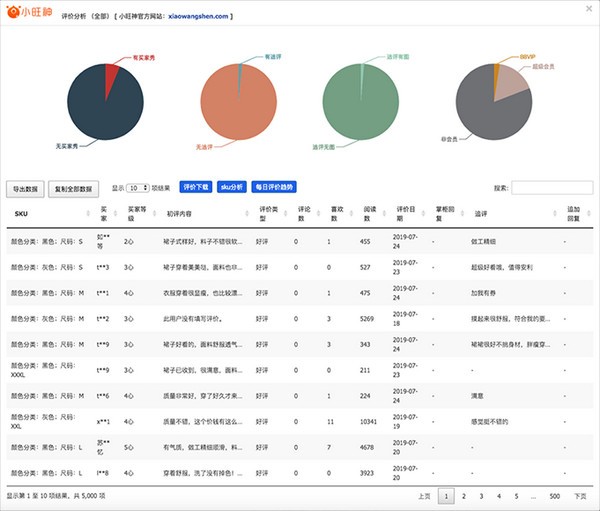Sort by 评价日期 column header

[405, 213]
